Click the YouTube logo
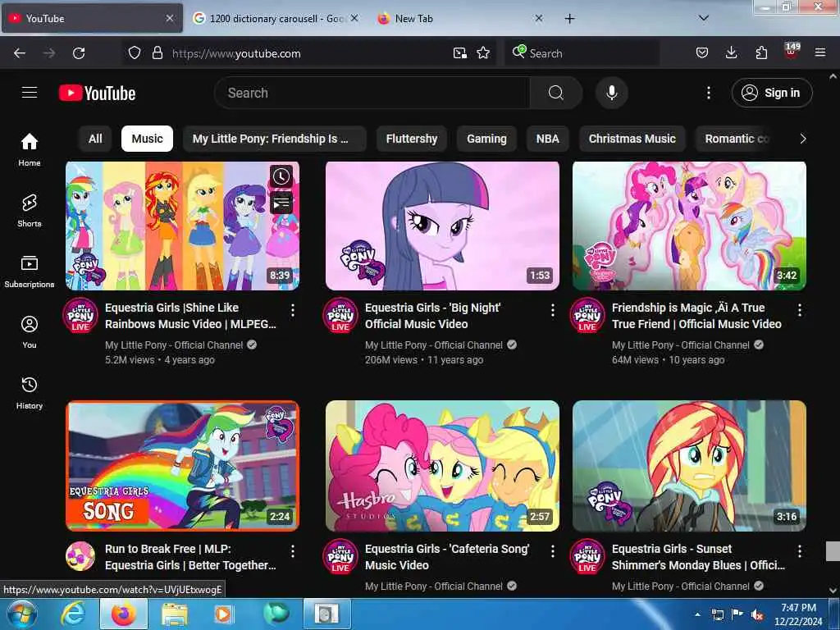The height and width of the screenshot is (630, 840). [97, 94]
